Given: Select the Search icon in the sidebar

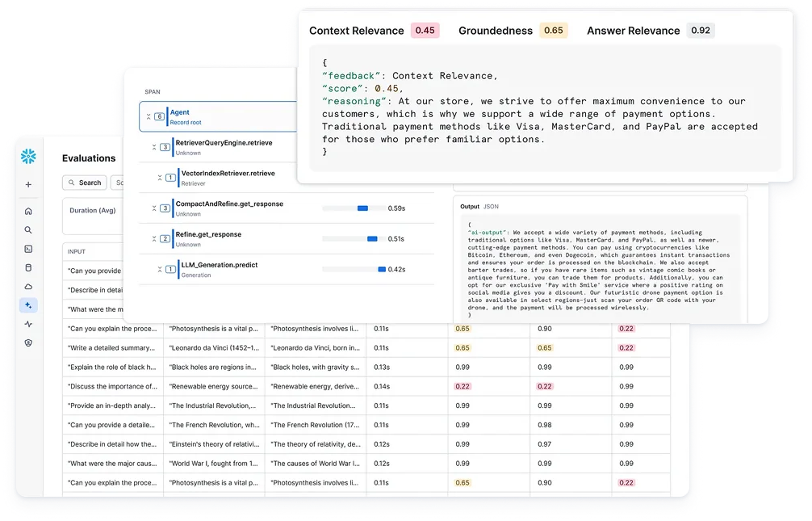Looking at the screenshot, I should pos(28,230).
